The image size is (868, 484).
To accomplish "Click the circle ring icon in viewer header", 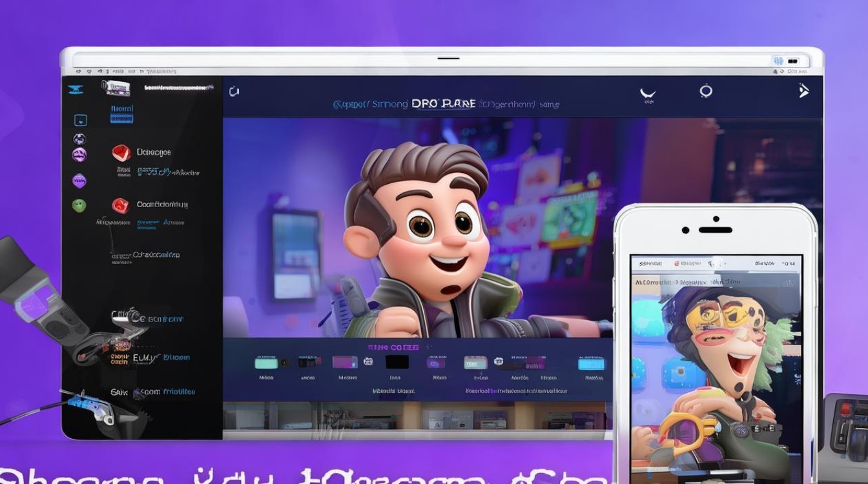I will tap(706, 91).
